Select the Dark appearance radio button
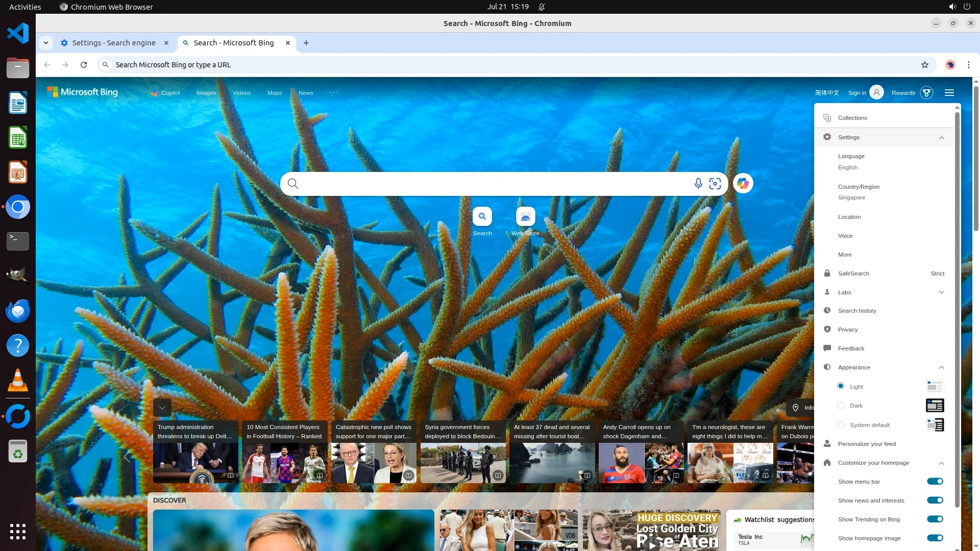980x551 pixels. [x=841, y=406]
